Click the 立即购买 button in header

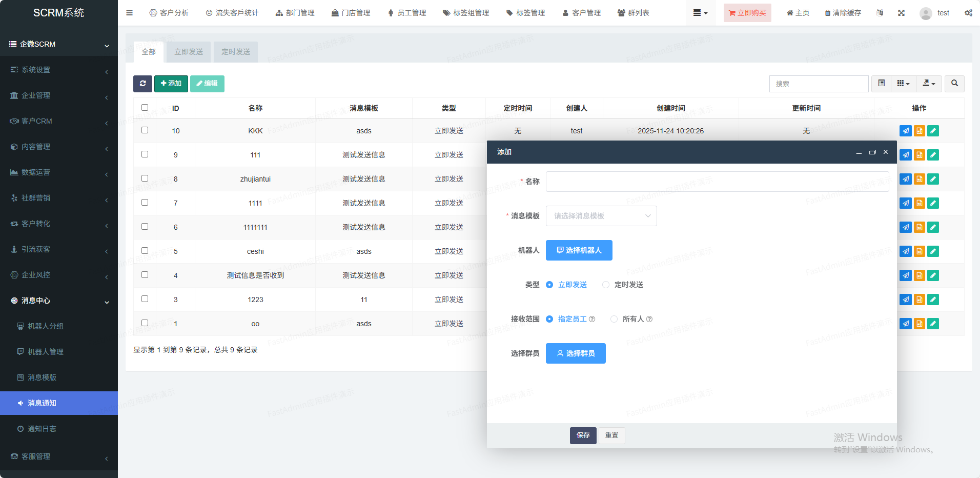(x=747, y=13)
